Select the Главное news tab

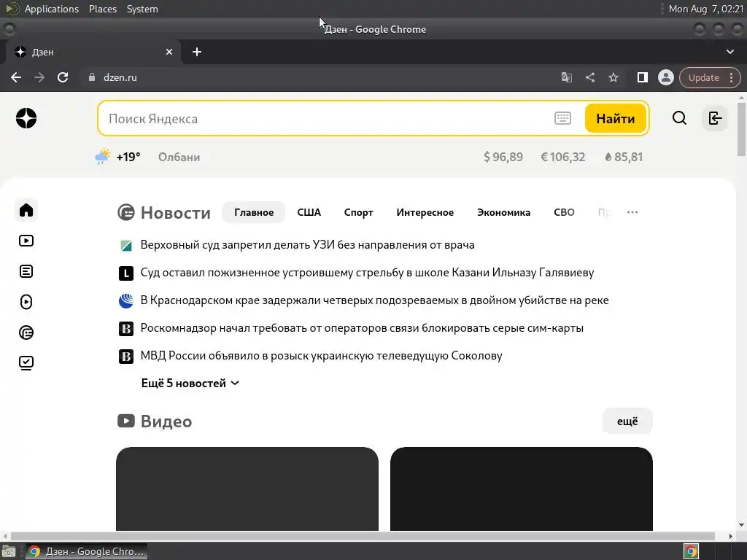(x=254, y=212)
